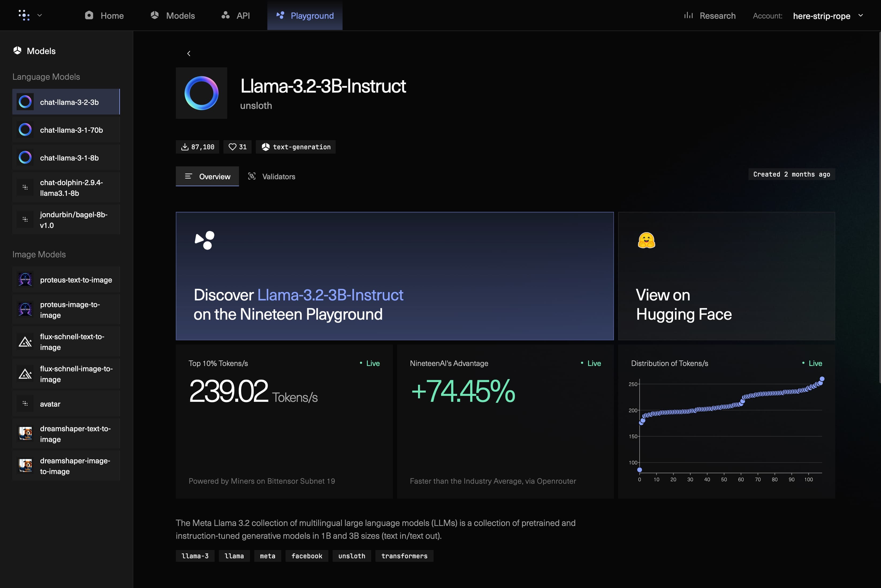881x588 pixels.
Task: Click the Live indicator on Distribution card
Action: (812, 363)
